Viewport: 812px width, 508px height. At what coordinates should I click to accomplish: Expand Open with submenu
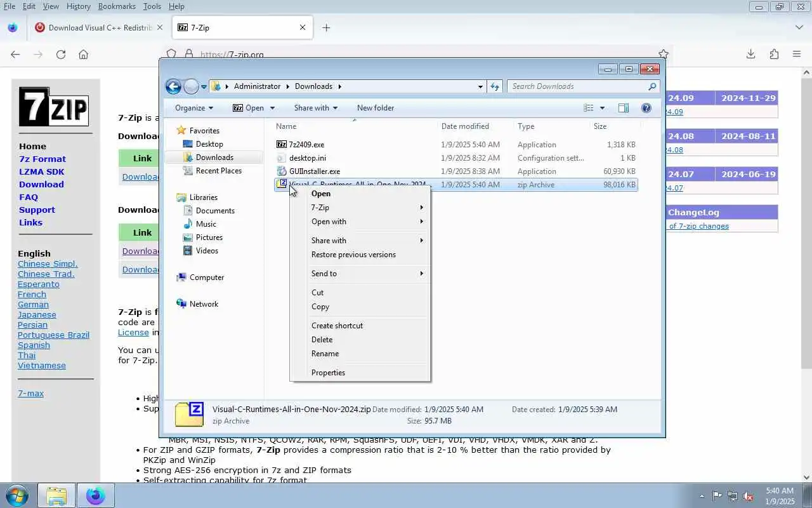point(360,222)
